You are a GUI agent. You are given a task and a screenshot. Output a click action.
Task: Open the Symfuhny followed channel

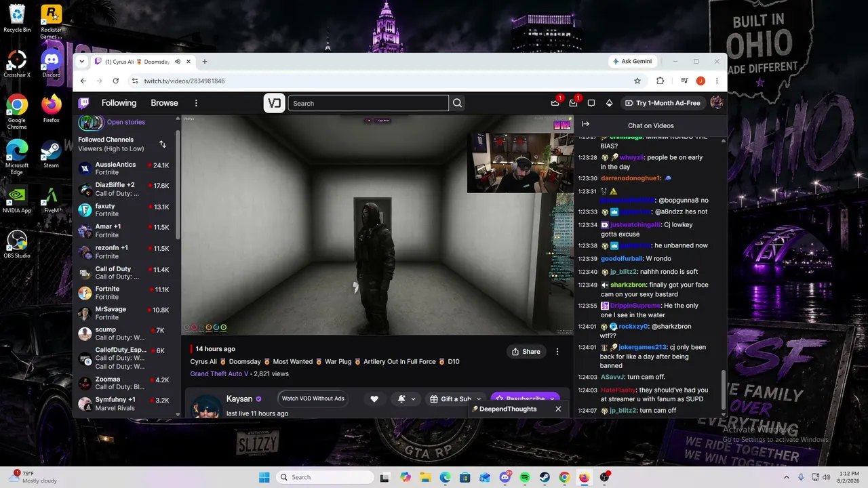(126, 404)
